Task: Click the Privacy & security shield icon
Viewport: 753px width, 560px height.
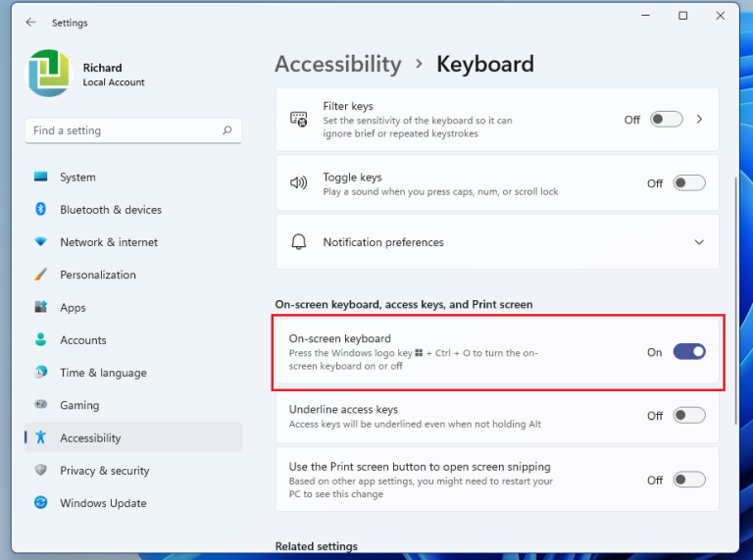Action: [x=40, y=471]
